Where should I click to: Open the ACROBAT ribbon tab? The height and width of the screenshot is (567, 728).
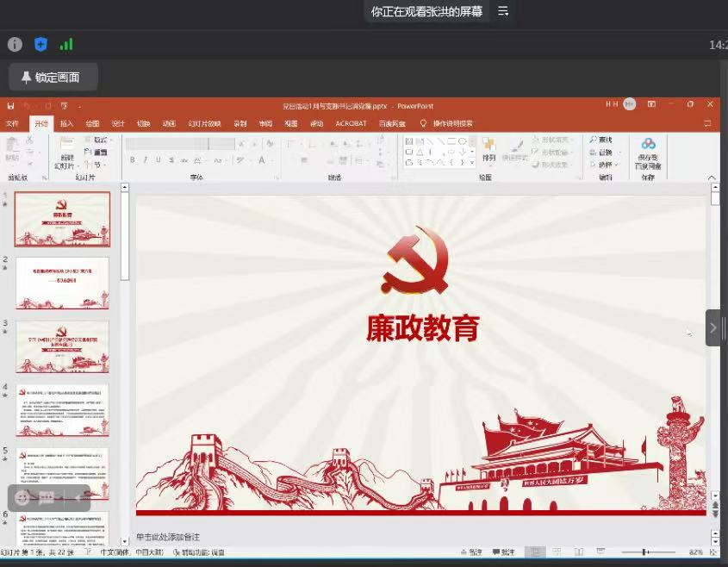click(x=351, y=123)
